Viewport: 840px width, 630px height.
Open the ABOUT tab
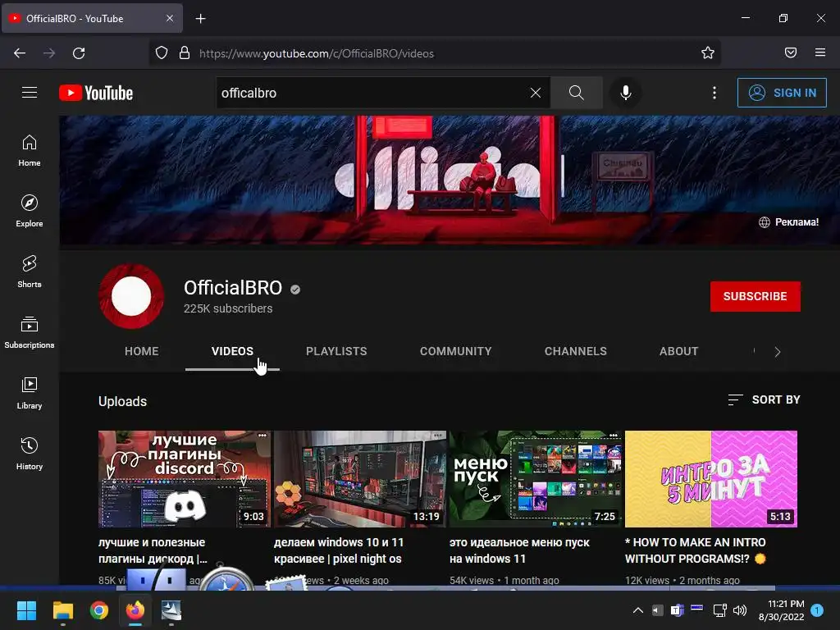coord(678,351)
